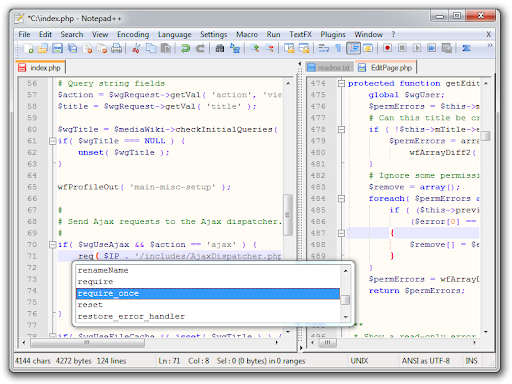The height and width of the screenshot is (384, 512).
Task: Click the left pane vertical scrollbar thumb
Action: tap(288, 215)
